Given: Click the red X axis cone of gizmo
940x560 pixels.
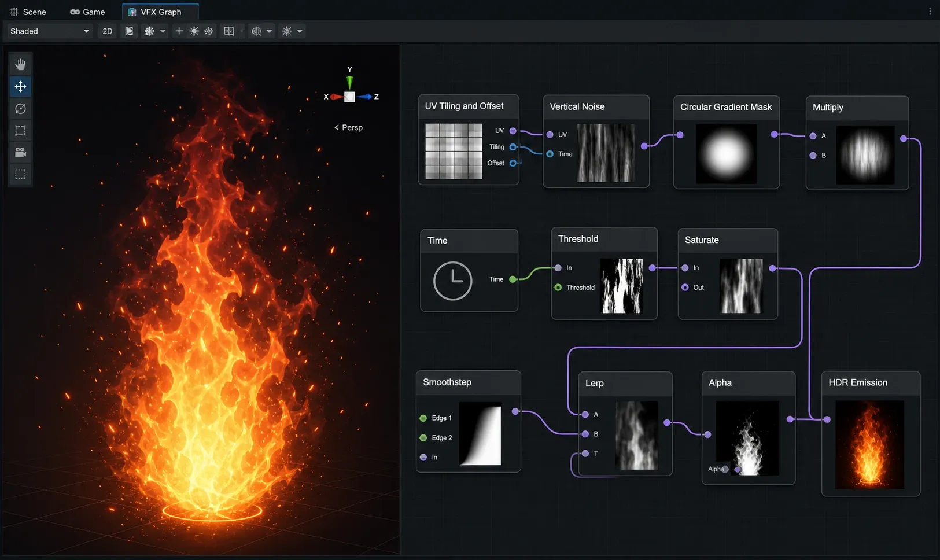Looking at the screenshot, I should (x=336, y=97).
